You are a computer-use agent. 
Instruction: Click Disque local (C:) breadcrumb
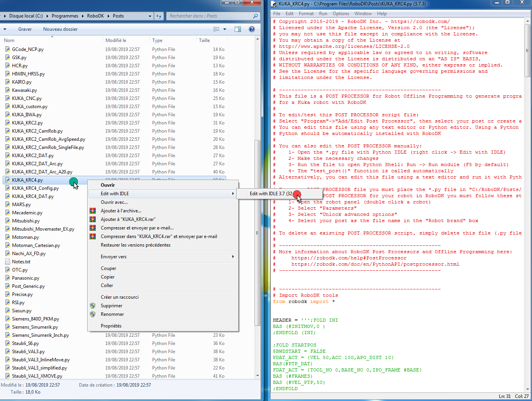pos(26,16)
